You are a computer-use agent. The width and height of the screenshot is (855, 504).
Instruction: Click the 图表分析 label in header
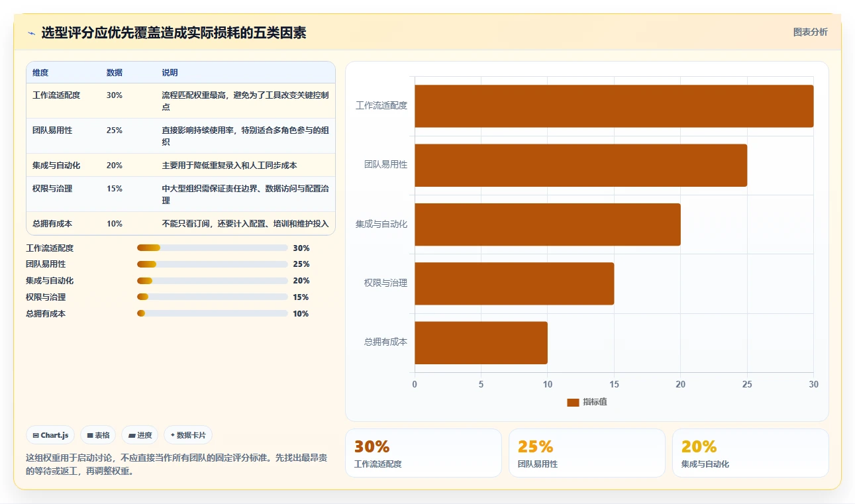(810, 32)
